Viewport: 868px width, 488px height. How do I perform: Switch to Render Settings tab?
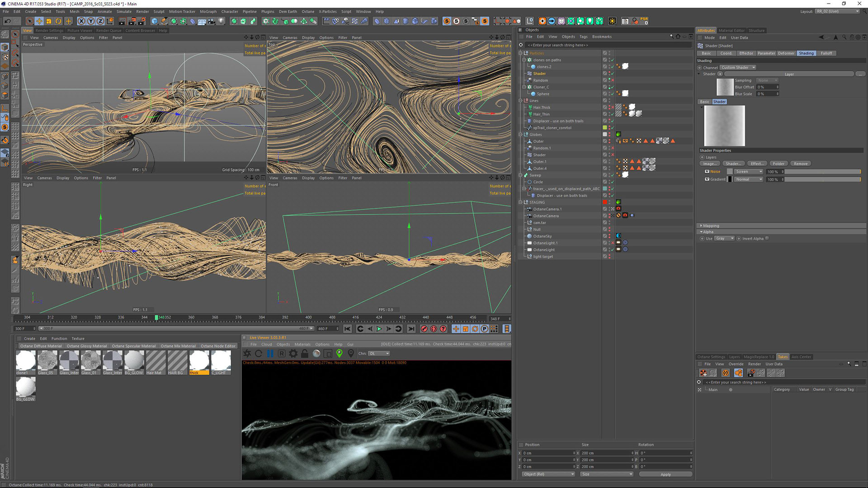(x=49, y=31)
